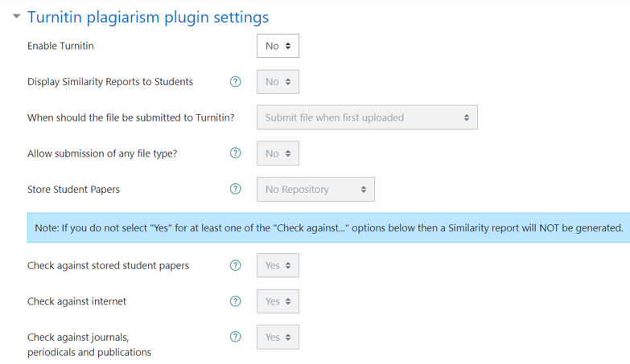Click the Enable Turnitin label

tap(60, 46)
